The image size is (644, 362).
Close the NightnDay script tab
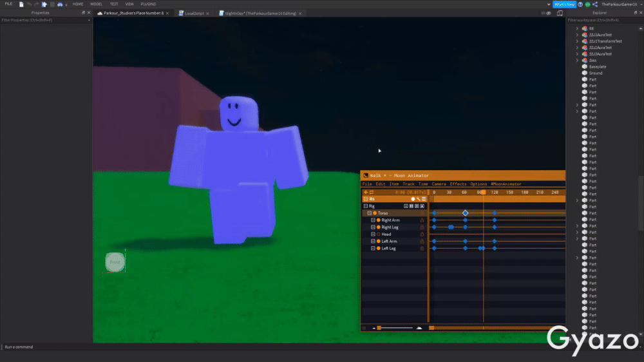pos(300,14)
